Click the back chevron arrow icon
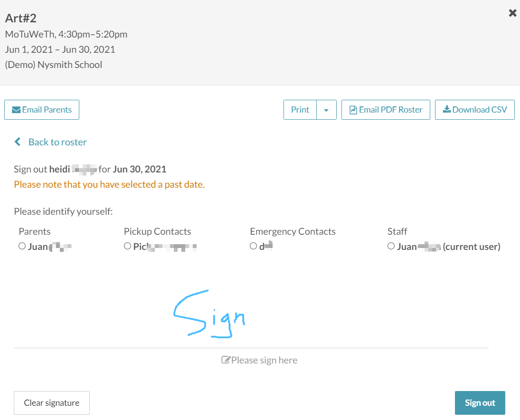 coord(18,142)
